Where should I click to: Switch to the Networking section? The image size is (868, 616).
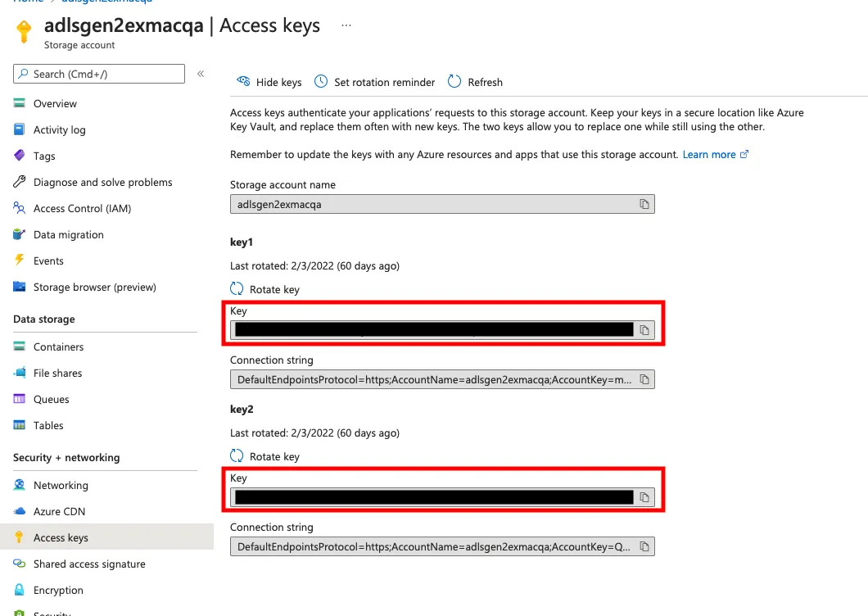click(x=61, y=485)
